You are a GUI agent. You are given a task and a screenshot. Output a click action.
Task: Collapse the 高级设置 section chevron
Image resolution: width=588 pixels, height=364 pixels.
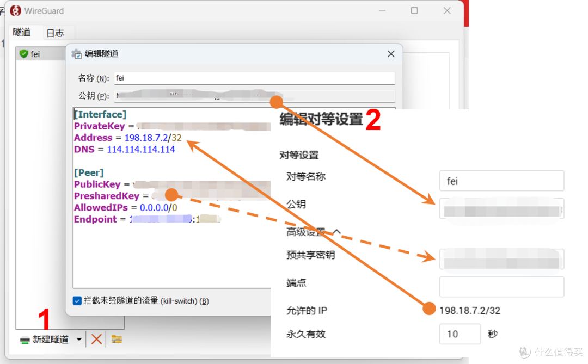point(336,232)
